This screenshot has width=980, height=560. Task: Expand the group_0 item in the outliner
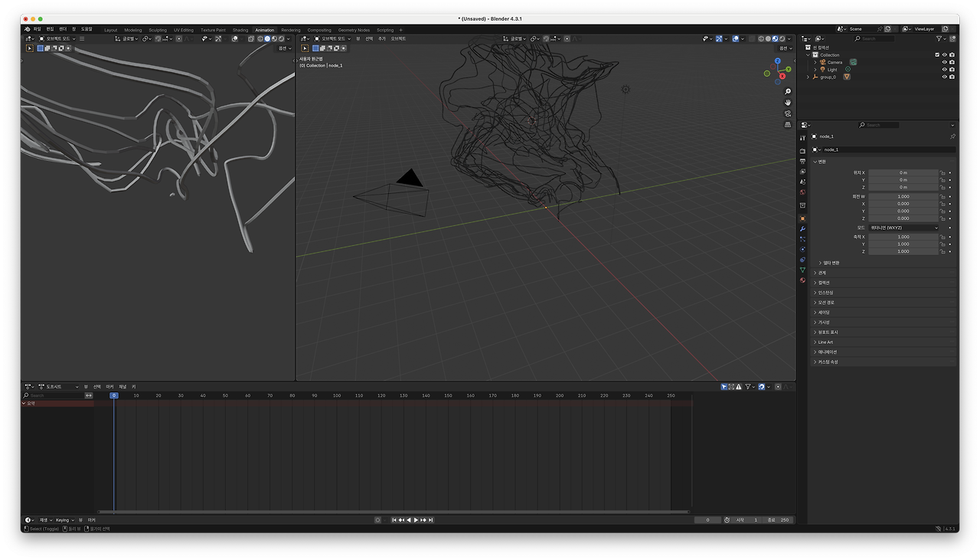(808, 77)
